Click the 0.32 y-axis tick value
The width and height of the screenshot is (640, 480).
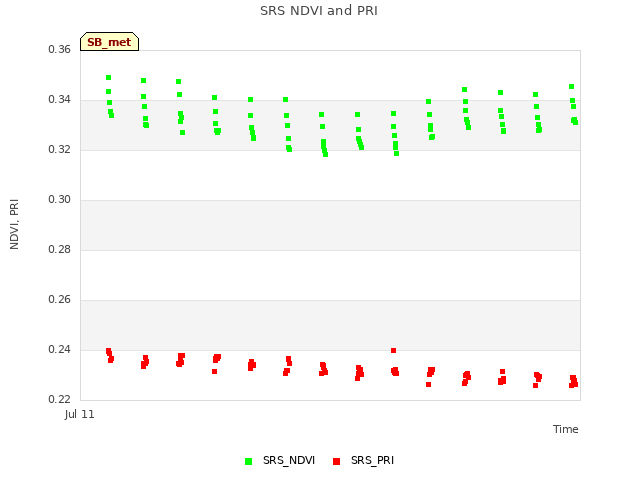60,149
